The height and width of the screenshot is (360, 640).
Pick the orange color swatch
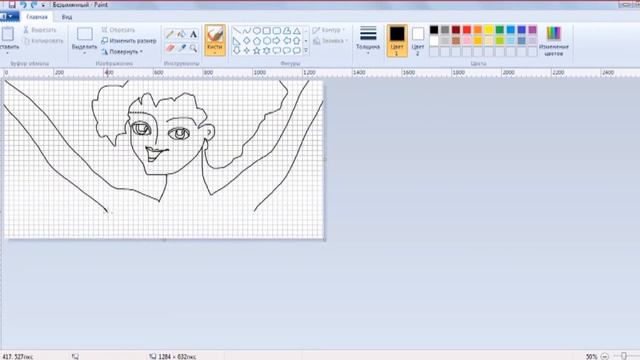478,30
